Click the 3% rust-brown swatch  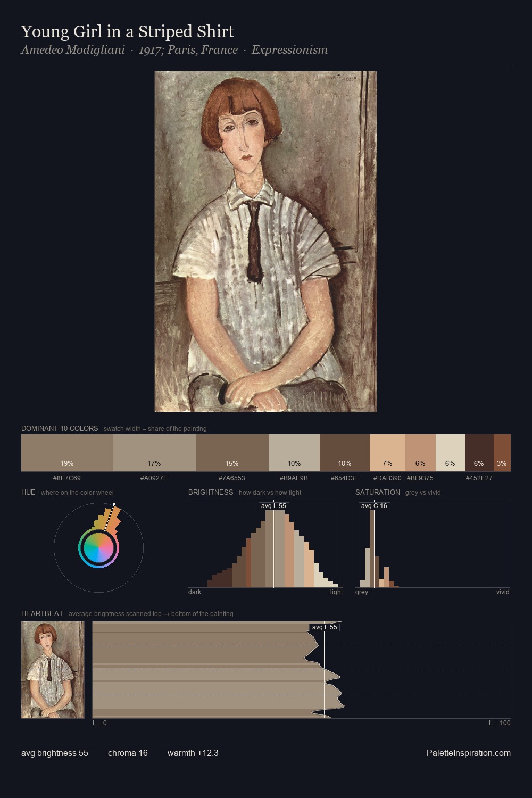click(502, 453)
